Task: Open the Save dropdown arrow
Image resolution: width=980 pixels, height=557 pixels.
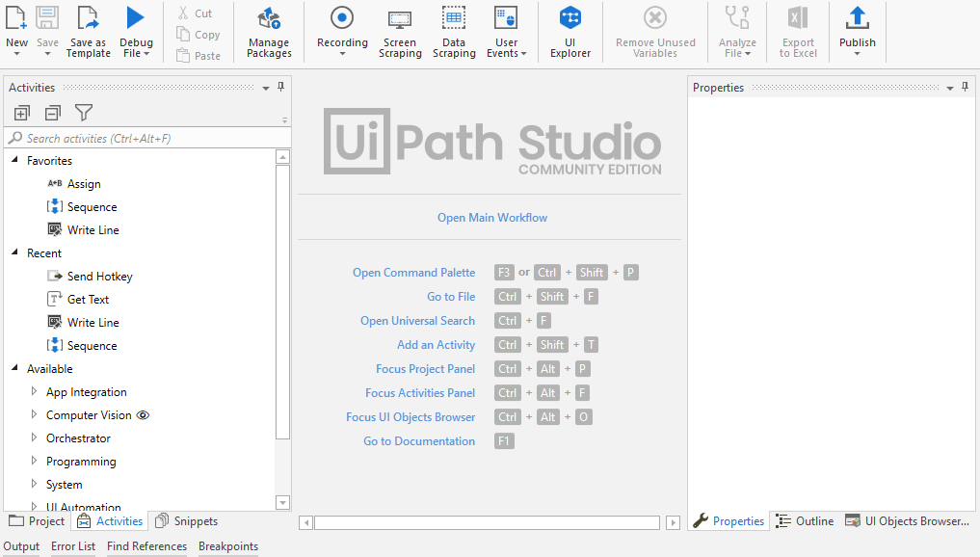Action: tap(47, 54)
